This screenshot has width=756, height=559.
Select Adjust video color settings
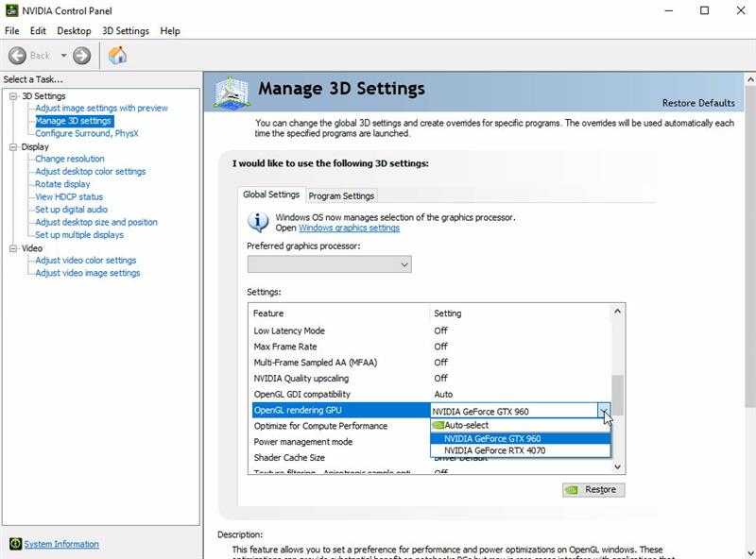coord(86,260)
